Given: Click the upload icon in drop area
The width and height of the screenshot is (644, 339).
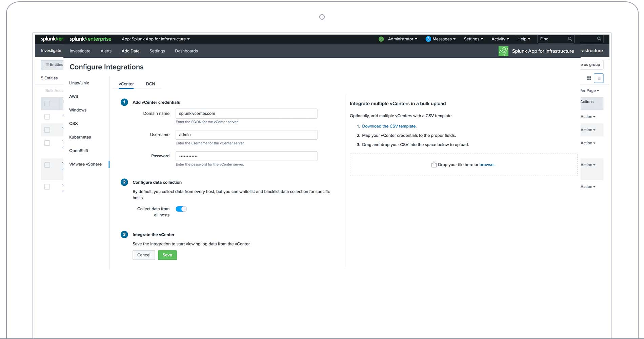Looking at the screenshot, I should click(x=434, y=164).
